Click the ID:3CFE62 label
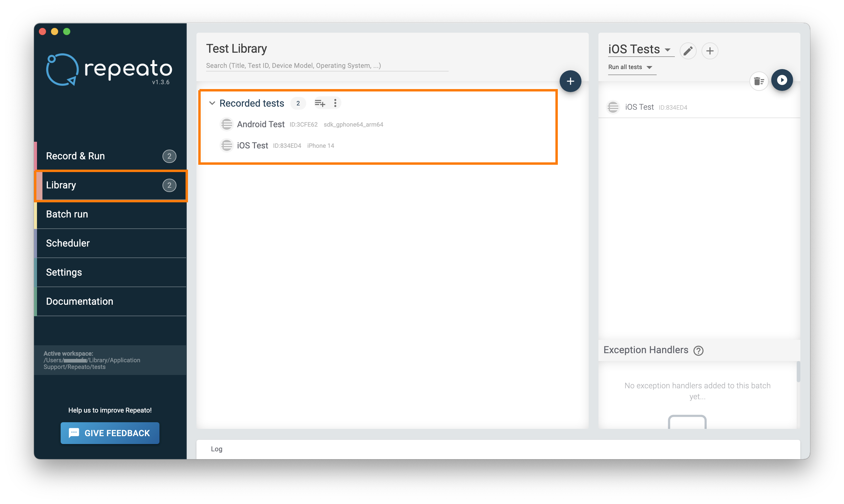The height and width of the screenshot is (504, 844). pyautogui.click(x=303, y=125)
